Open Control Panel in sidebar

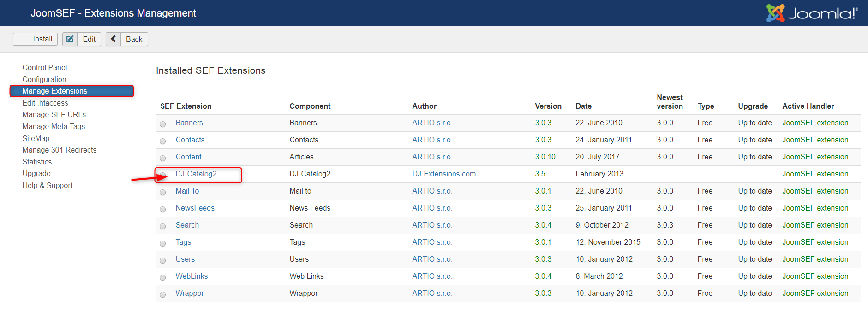tap(45, 67)
